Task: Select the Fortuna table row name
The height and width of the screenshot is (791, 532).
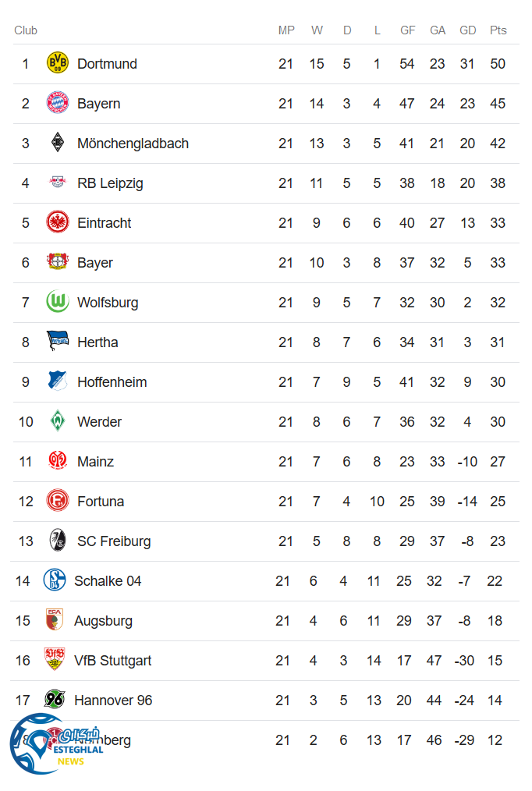Action: (101, 502)
